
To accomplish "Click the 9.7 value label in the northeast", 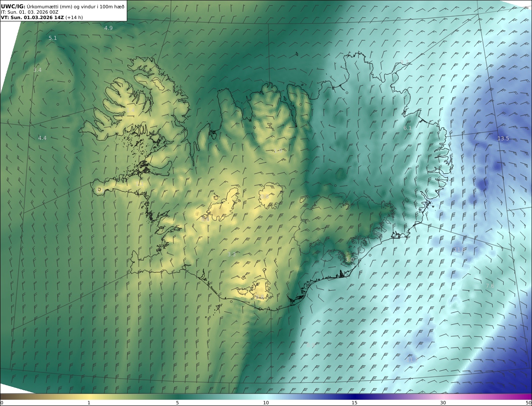I will coord(404,62).
